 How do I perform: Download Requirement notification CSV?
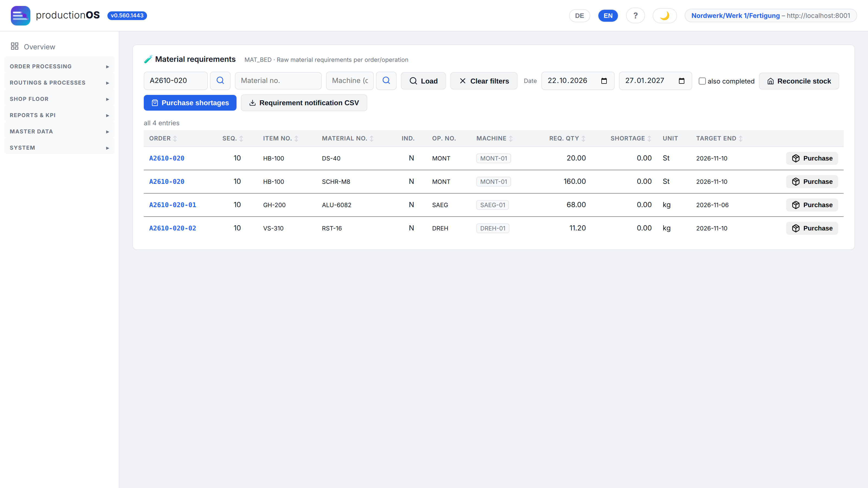(304, 103)
